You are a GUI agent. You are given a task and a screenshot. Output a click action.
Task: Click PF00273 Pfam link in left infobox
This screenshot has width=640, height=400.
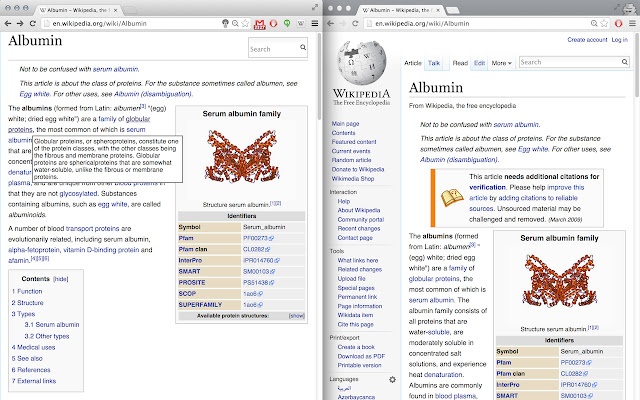click(x=258, y=238)
